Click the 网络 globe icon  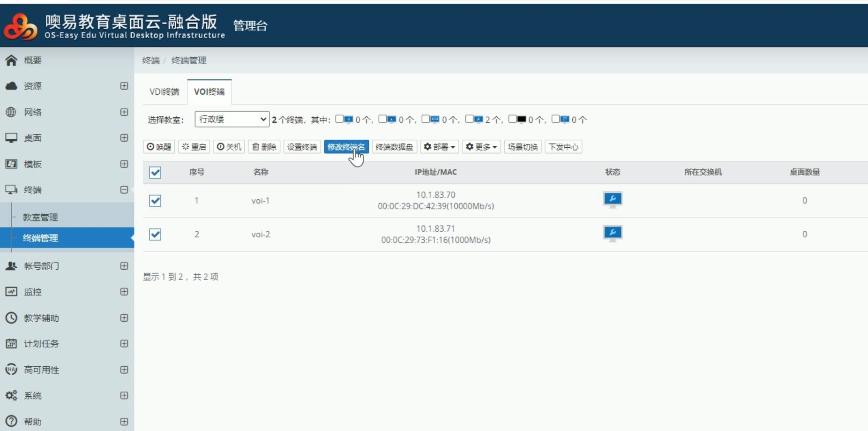[x=11, y=112]
